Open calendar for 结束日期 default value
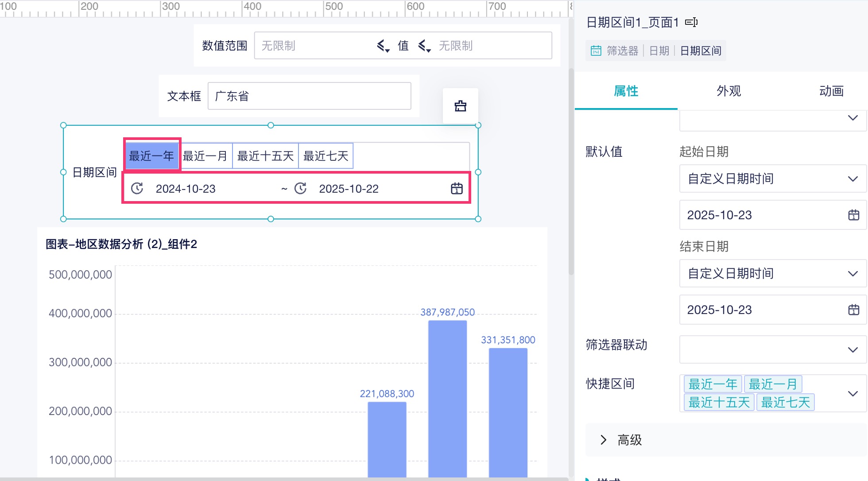Viewport: 868px width, 481px height. point(853,310)
